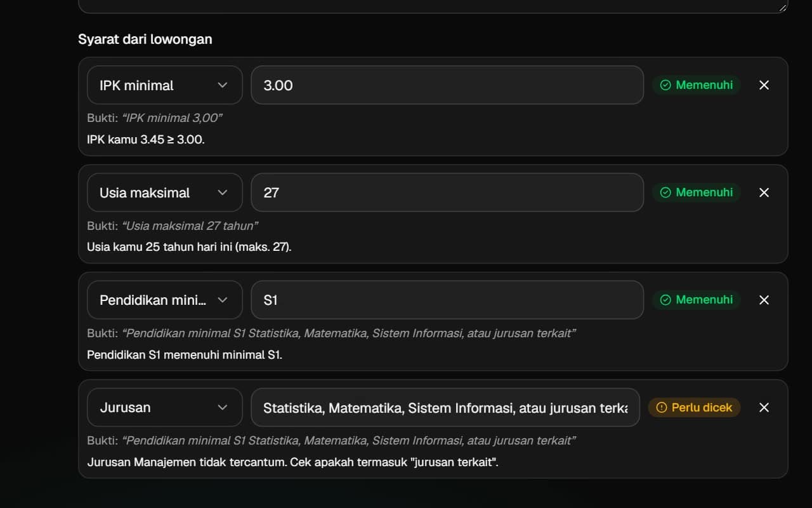The width and height of the screenshot is (812, 508).
Task: Click the Memenuhi badge on Usia maksimal row
Action: click(x=697, y=192)
